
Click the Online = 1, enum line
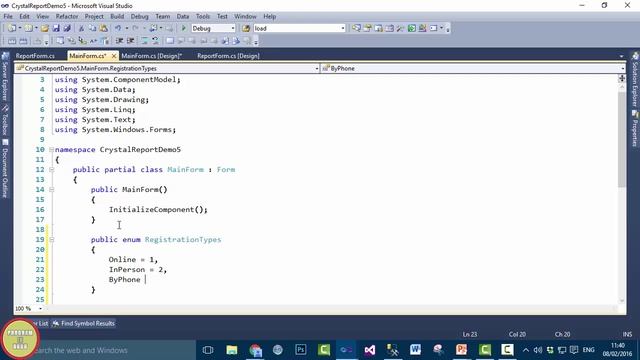click(133, 260)
